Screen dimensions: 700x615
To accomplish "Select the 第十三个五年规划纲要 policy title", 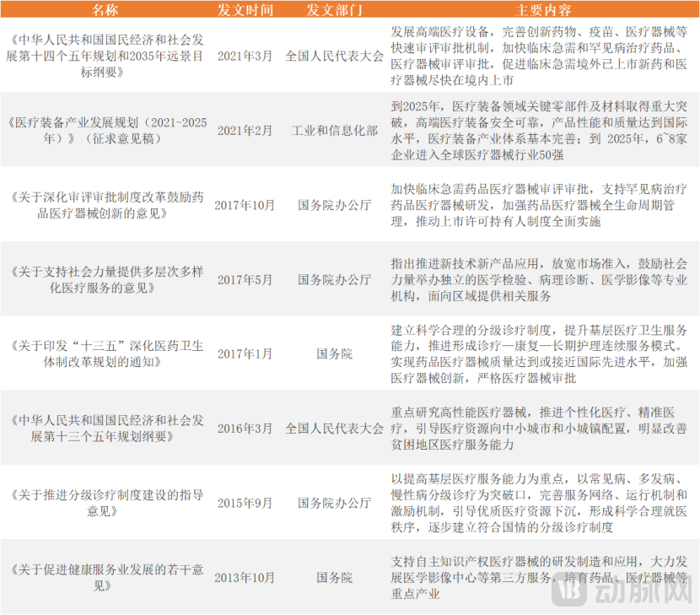I will [x=105, y=429].
